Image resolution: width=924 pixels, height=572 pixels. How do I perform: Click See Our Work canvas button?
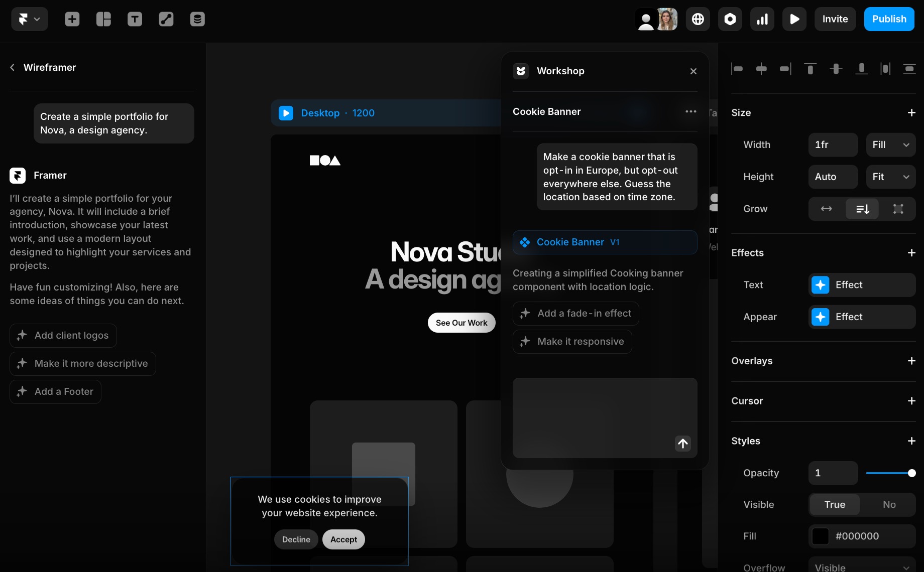[461, 323]
